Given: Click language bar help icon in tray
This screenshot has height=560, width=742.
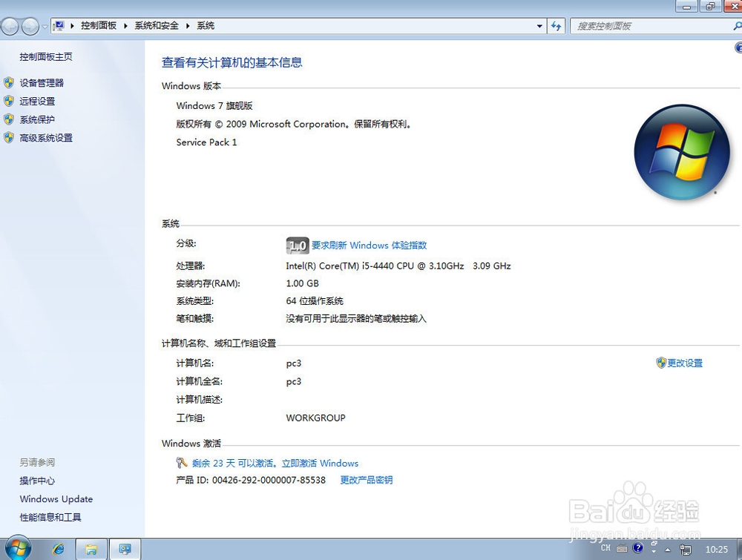Looking at the screenshot, I should coord(638,547).
